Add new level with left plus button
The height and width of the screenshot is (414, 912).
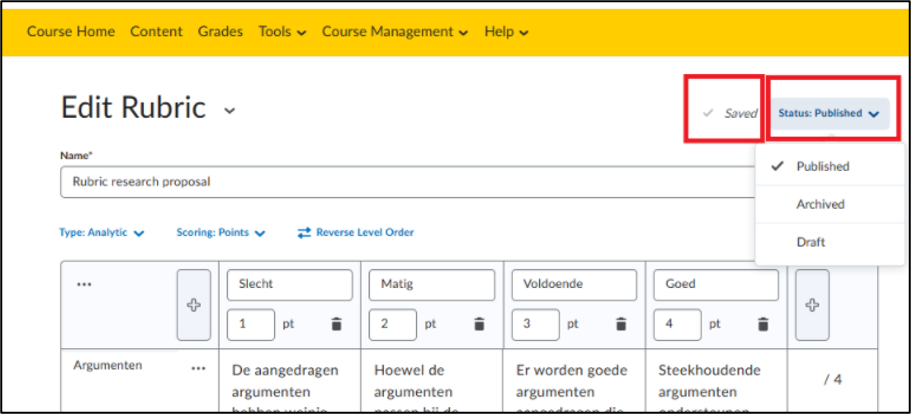coord(194,305)
